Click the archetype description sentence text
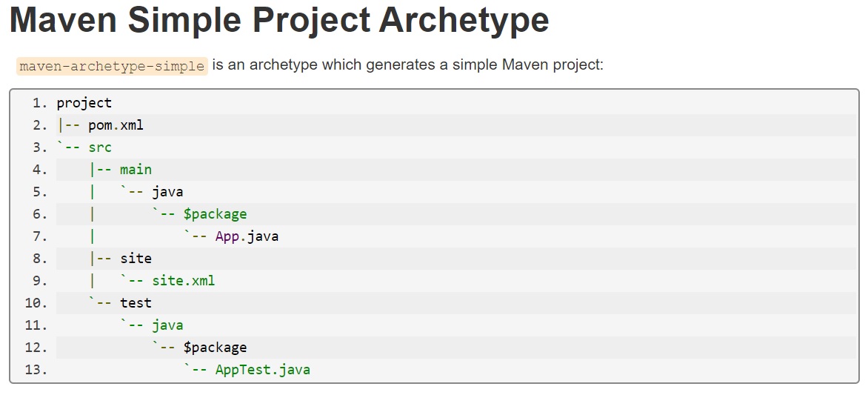 pos(408,65)
